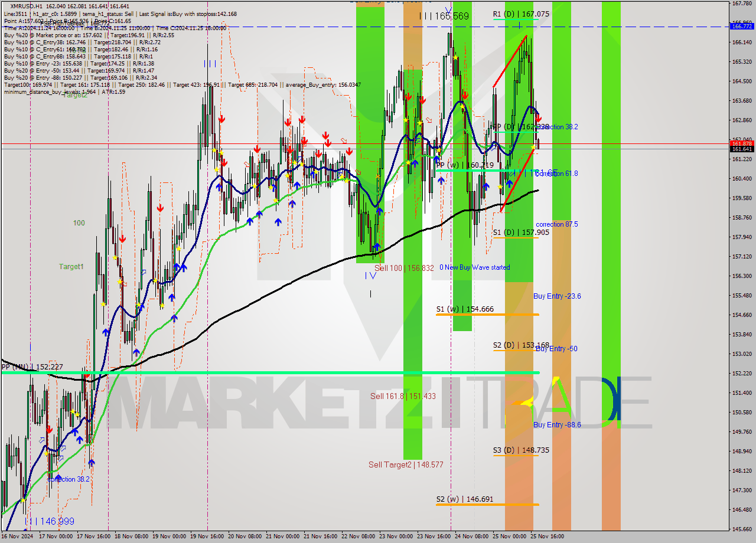Click 160.400 on the price axis

(x=742, y=179)
